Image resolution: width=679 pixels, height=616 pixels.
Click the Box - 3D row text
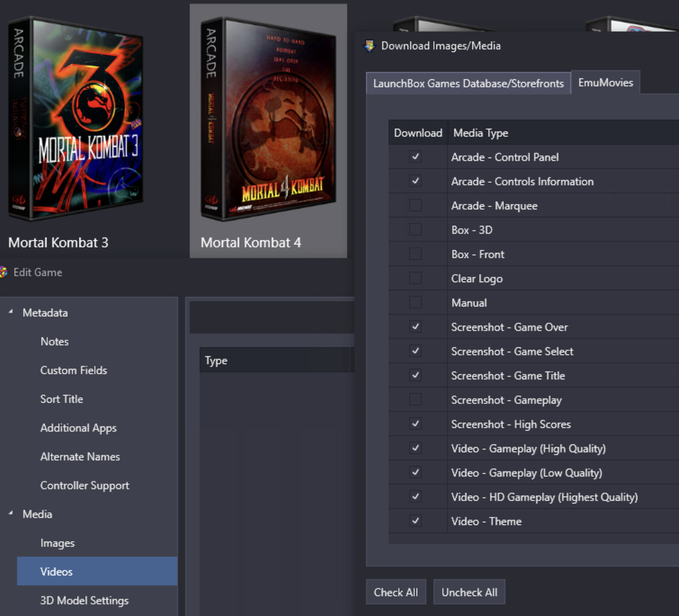coord(472,230)
